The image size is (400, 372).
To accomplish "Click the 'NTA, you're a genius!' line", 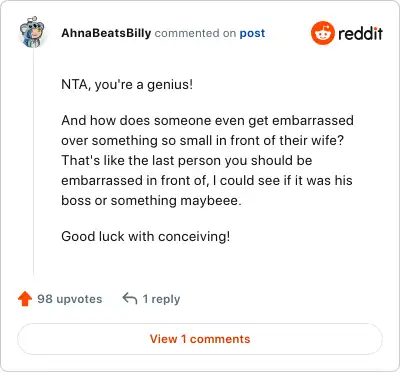I will tap(127, 85).
